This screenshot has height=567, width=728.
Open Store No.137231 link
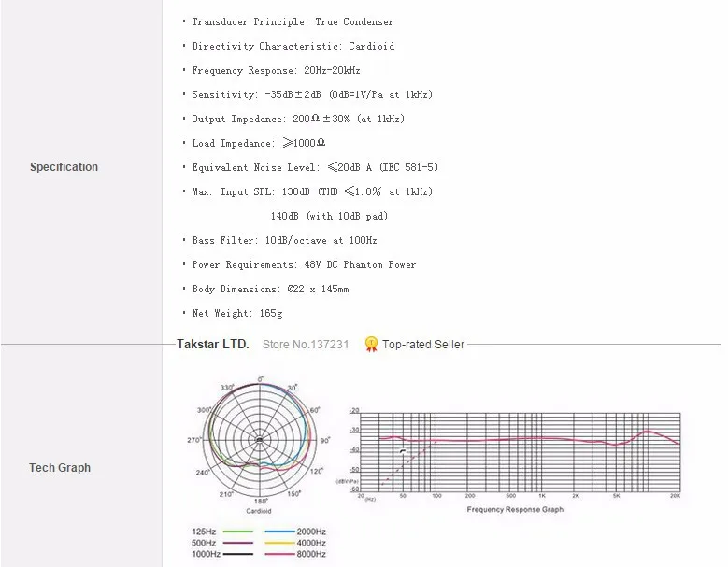point(306,345)
